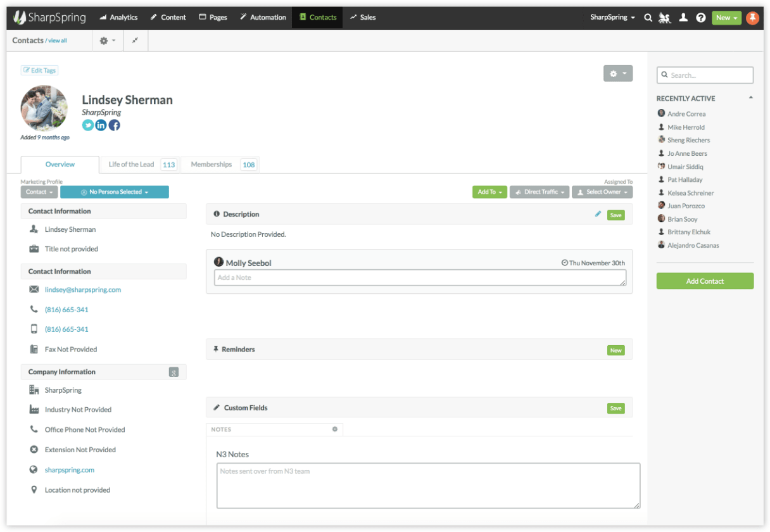This screenshot has height=532, width=770.
Task: Open the Content menu
Action: point(168,18)
